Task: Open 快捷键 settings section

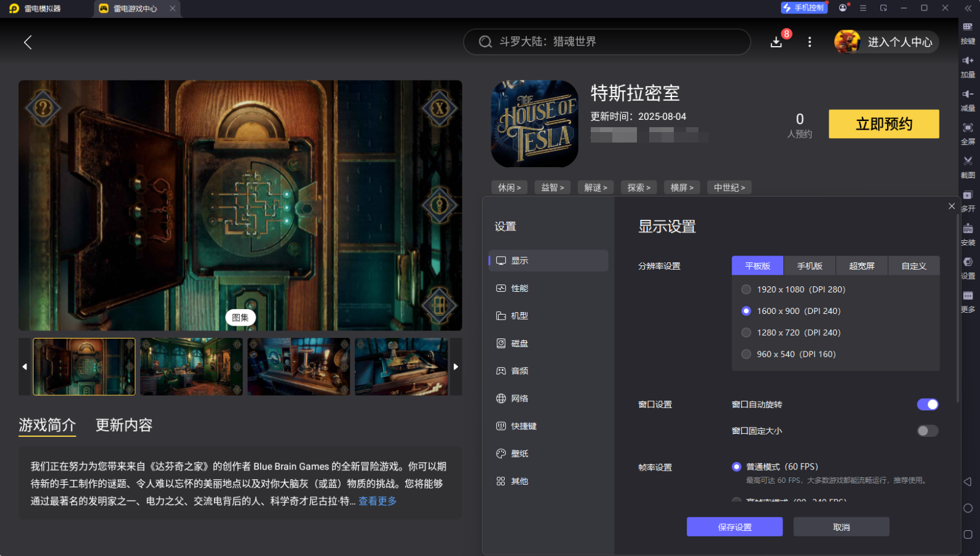Action: point(548,426)
